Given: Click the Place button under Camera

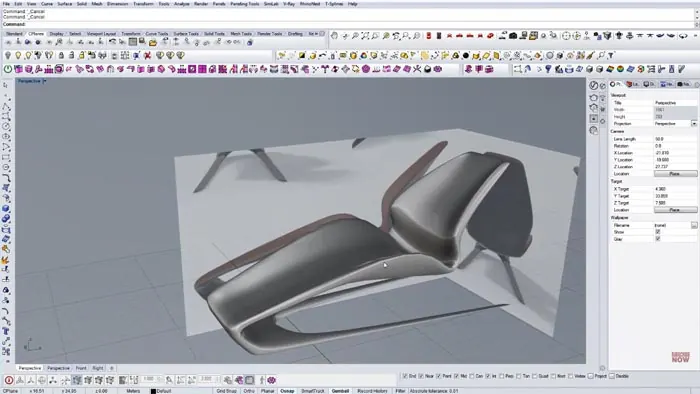Looking at the screenshot, I should [x=675, y=174].
